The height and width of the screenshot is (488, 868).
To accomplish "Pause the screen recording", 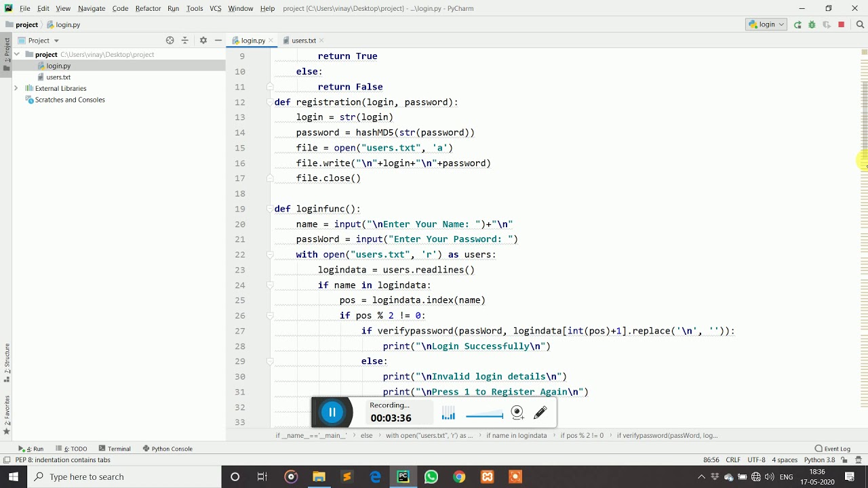I will 332,412.
